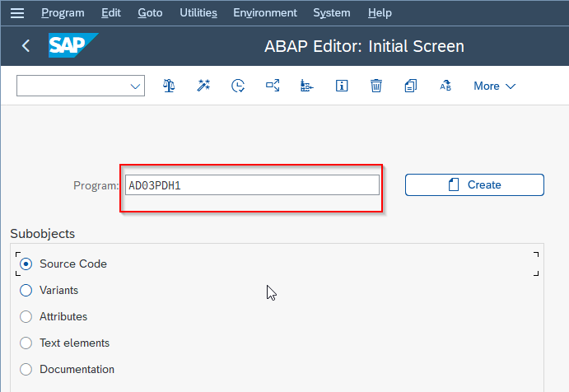This screenshot has height=392, width=569.
Task: Click into the Program name field
Action: click(252, 185)
